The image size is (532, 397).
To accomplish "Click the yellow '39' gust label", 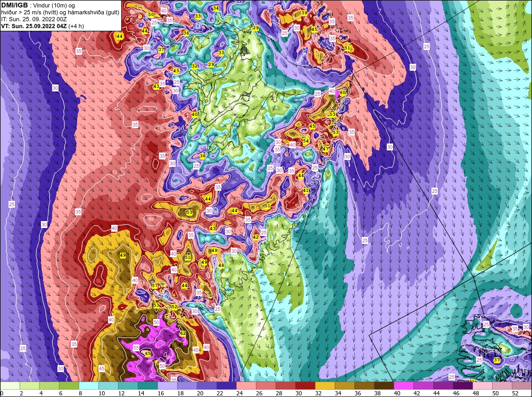I will pyautogui.click(x=304, y=13).
